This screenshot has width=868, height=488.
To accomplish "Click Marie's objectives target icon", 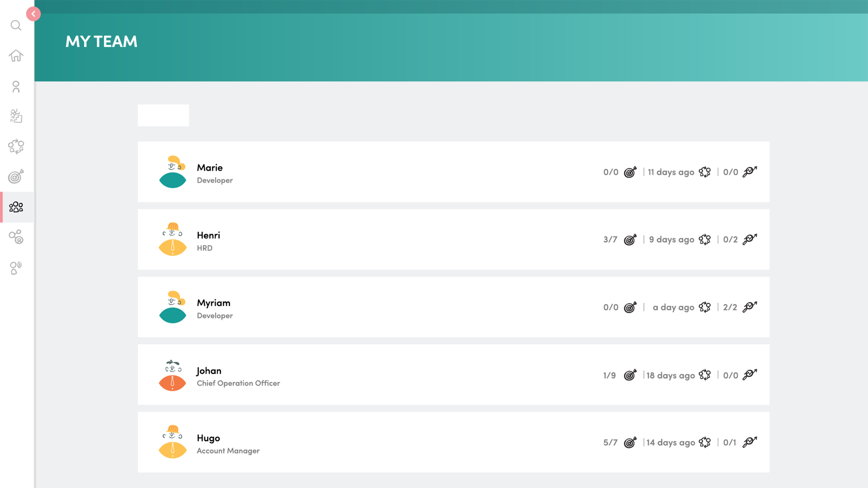I will click(630, 172).
